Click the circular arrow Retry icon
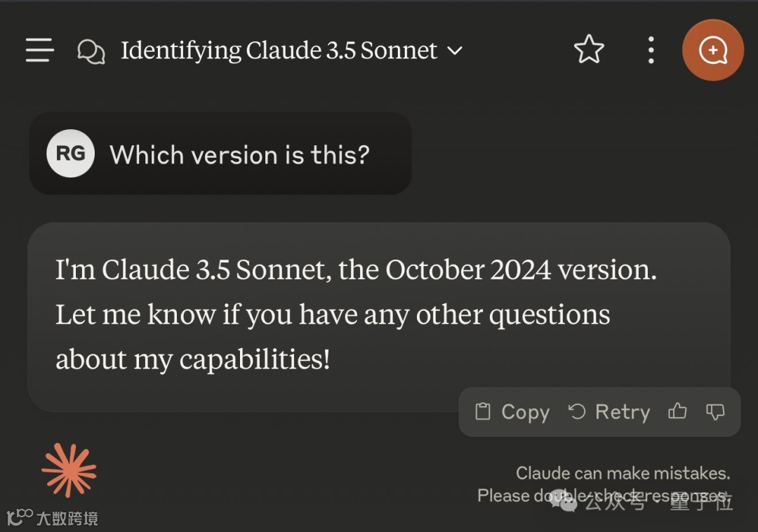This screenshot has height=532, width=758. [577, 411]
